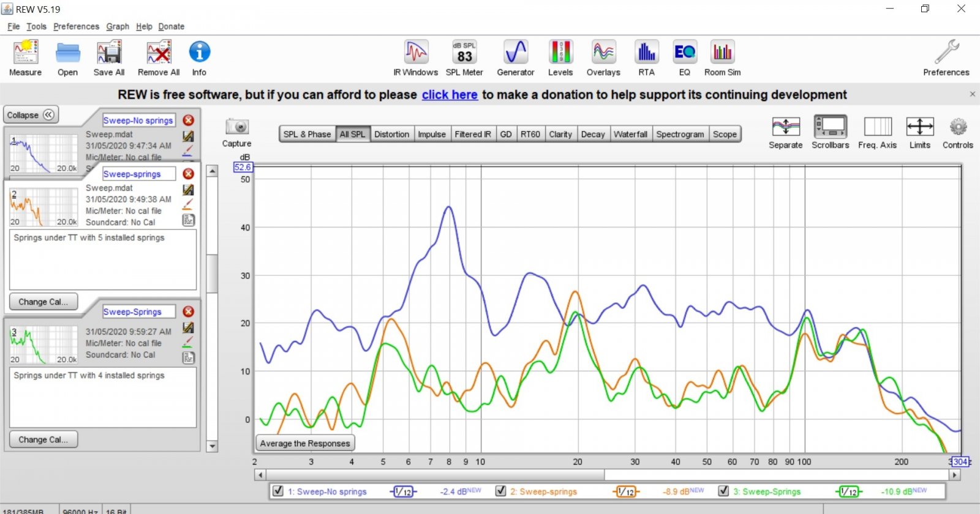Switch to the Waterfall graph tab

click(630, 134)
